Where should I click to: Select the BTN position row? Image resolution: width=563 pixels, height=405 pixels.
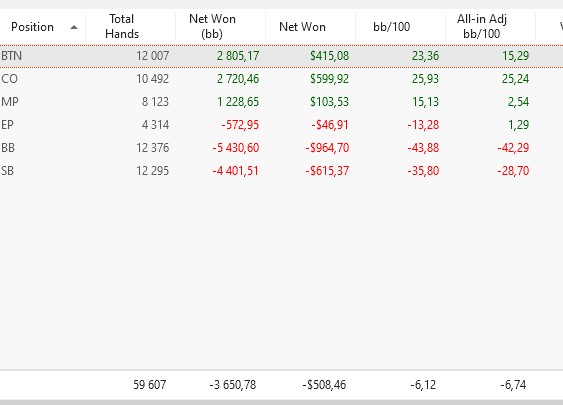(x=282, y=56)
